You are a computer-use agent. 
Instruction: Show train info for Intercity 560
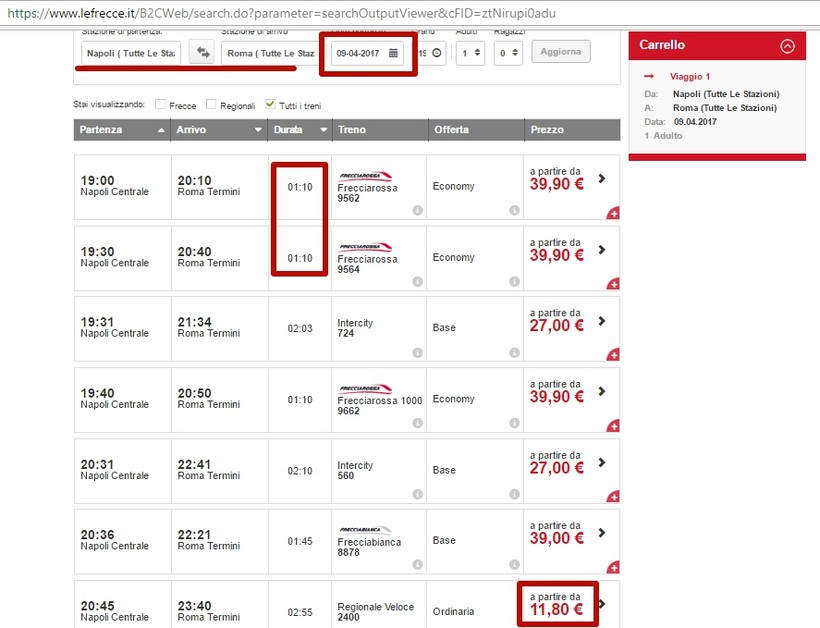(417, 493)
